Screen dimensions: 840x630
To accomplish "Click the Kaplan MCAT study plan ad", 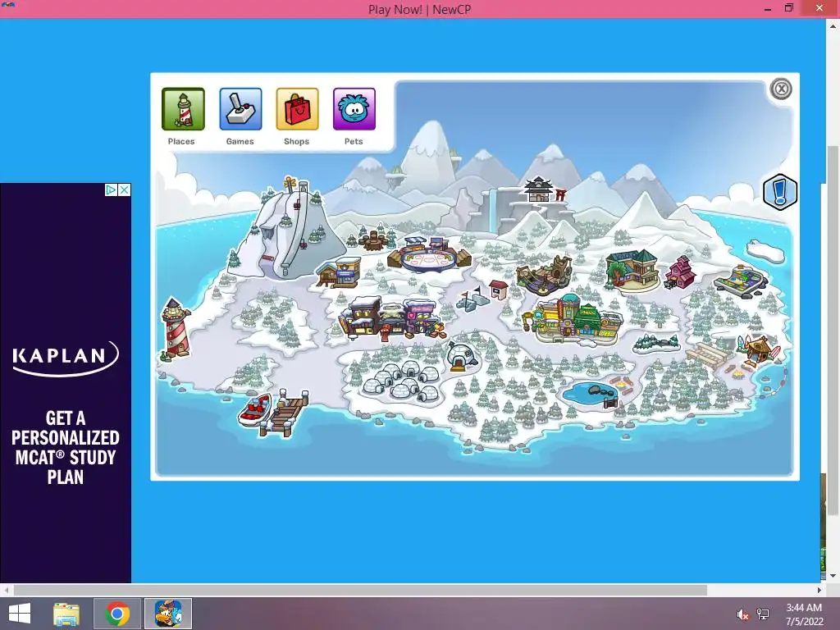I will [x=66, y=383].
